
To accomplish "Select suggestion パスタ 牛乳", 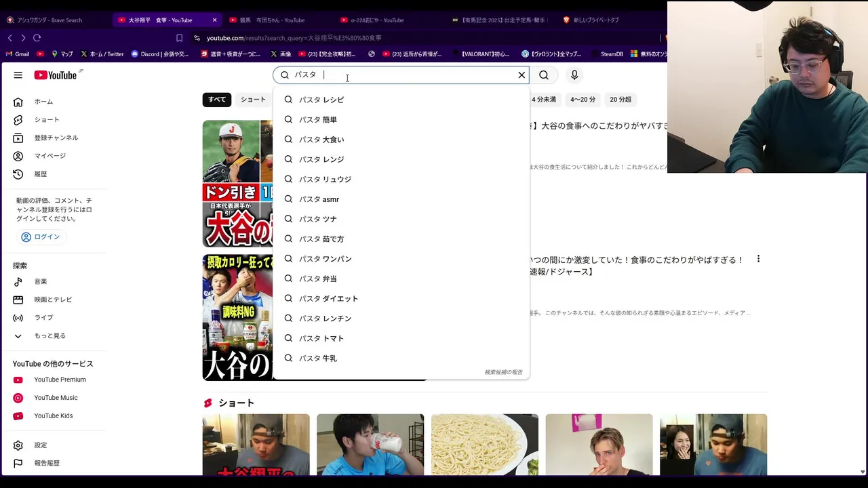I will pyautogui.click(x=401, y=359).
